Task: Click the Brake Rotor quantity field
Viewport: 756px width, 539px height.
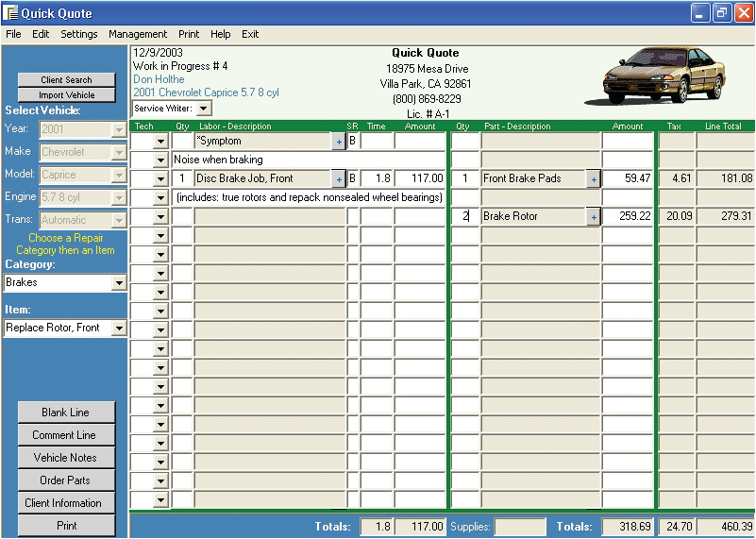Action: [x=465, y=217]
